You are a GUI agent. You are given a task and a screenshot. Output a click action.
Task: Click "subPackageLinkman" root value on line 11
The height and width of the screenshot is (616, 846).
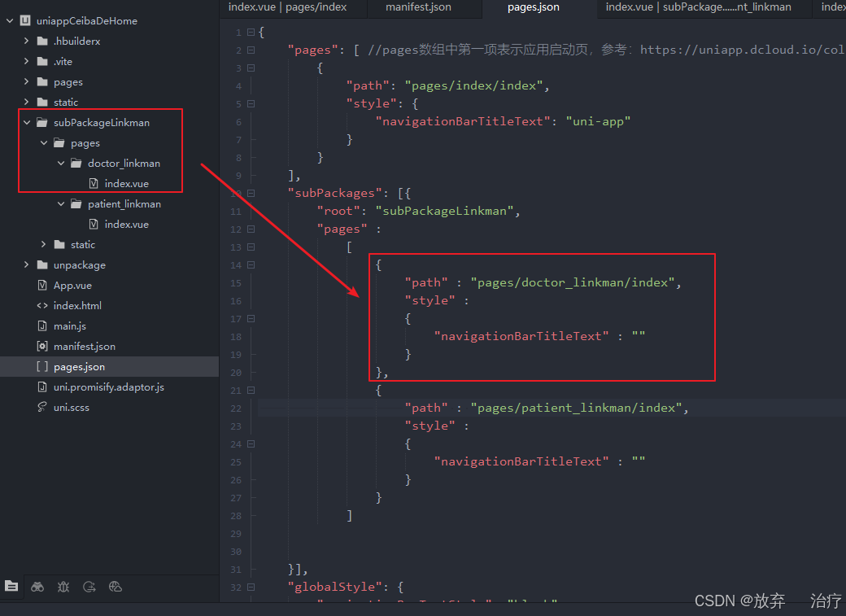[x=445, y=211]
